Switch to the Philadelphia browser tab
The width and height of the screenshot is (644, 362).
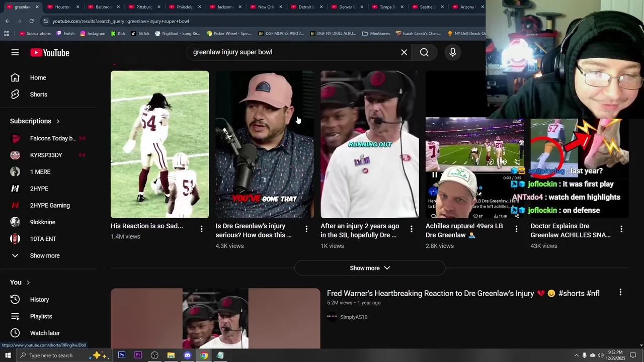pyautogui.click(x=185, y=7)
